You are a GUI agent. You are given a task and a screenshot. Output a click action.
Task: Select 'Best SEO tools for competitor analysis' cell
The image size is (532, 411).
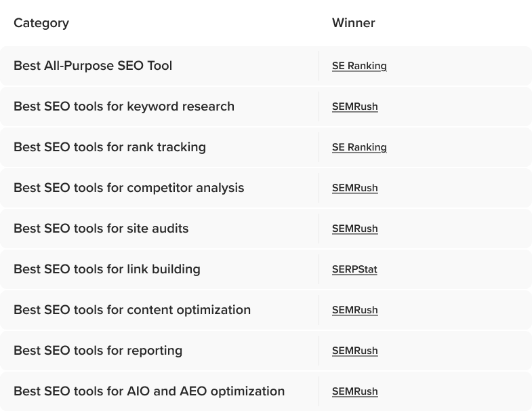129,188
